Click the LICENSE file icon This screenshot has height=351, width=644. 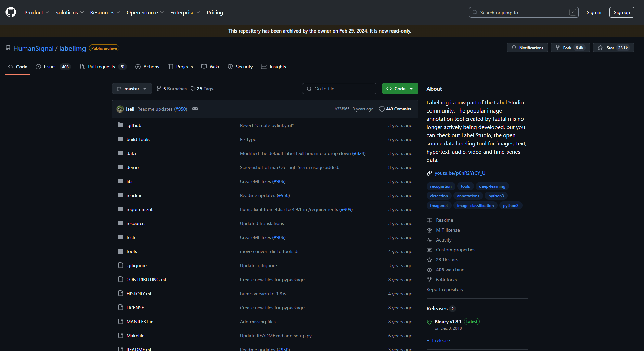point(120,308)
